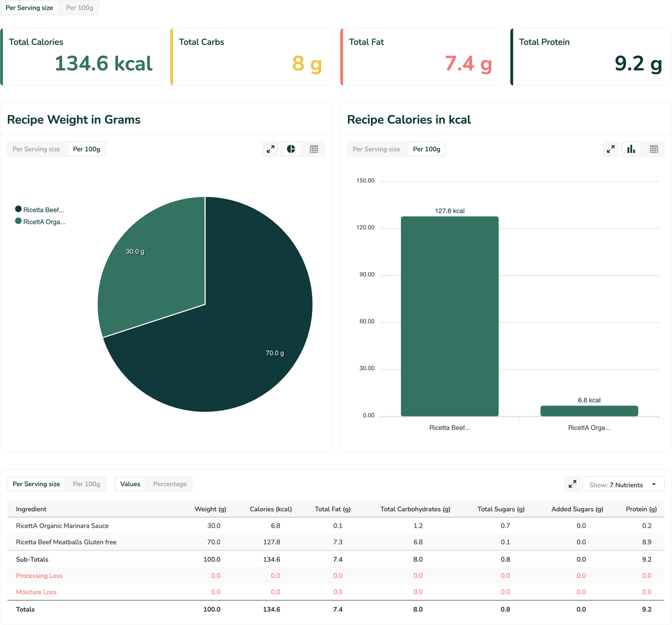Toggle Ricetta Beef legend entry in pie chart
This screenshot has width=672, height=625.
40,210
